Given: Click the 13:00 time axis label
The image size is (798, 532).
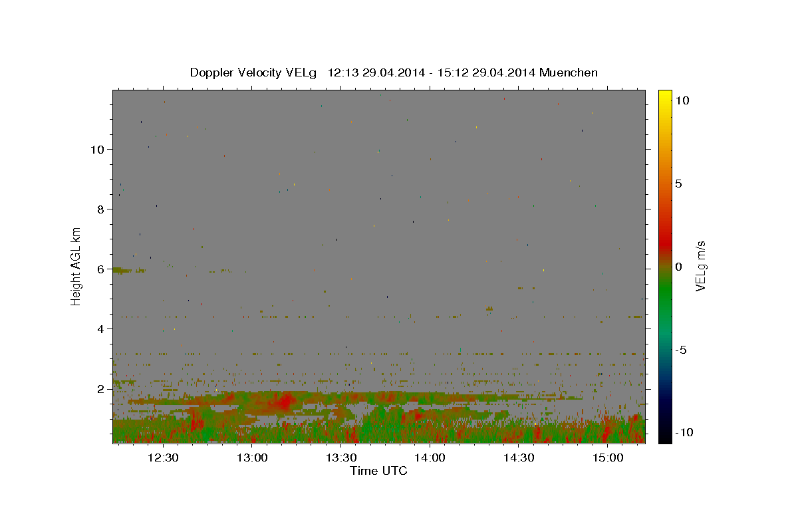Looking at the screenshot, I should pyautogui.click(x=251, y=458).
